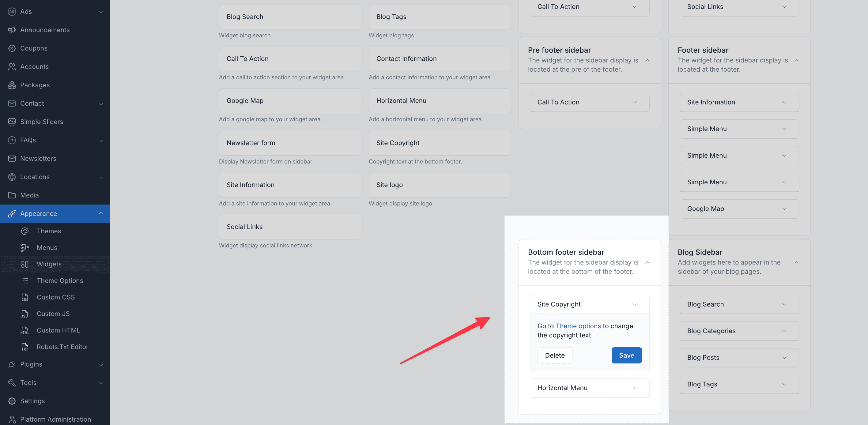The height and width of the screenshot is (425, 868).
Task: Click the Tools wrench icon
Action: (x=12, y=382)
